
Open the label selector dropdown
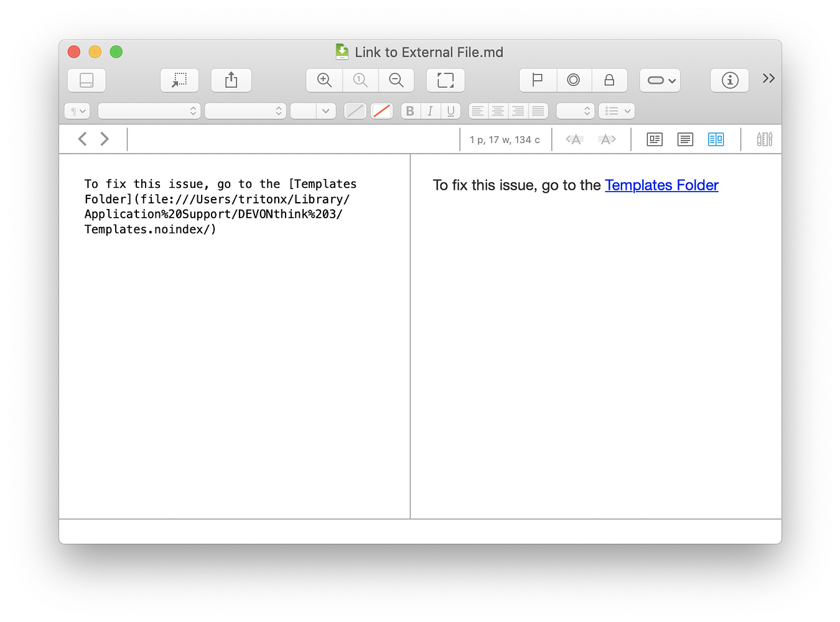660,80
